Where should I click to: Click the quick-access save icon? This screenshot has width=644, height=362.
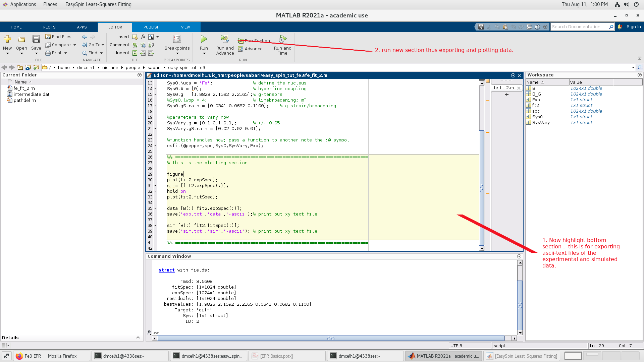481,27
